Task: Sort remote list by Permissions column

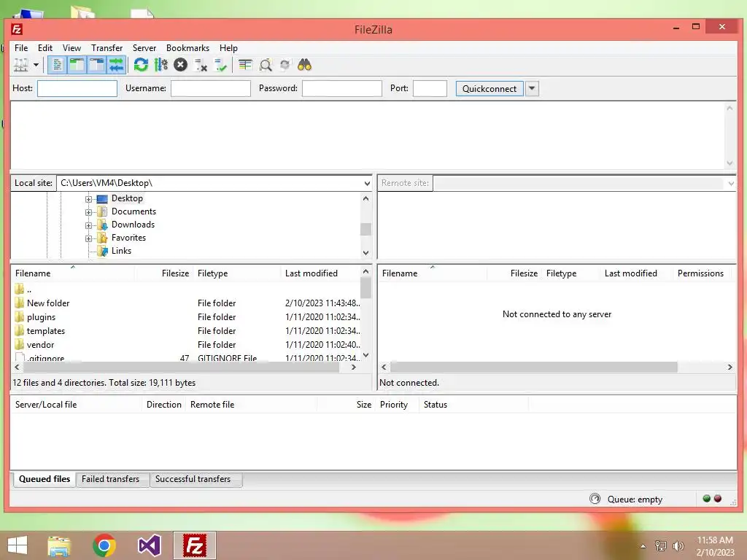Action: (700, 273)
